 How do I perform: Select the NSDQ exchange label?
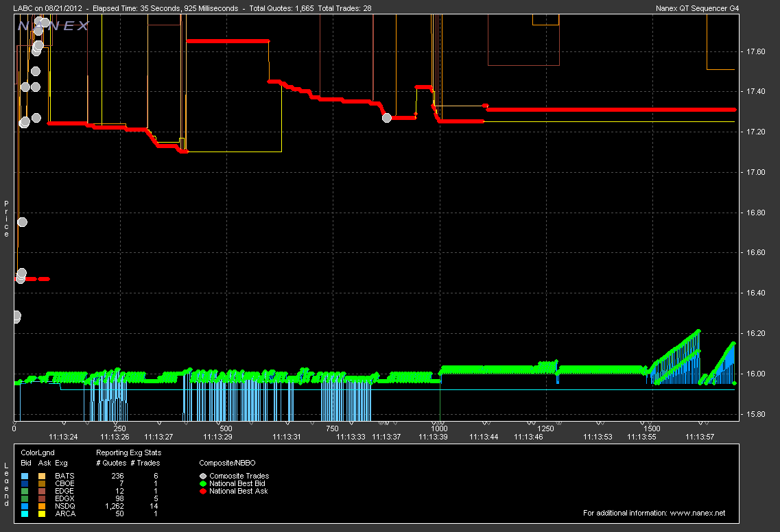65,506
